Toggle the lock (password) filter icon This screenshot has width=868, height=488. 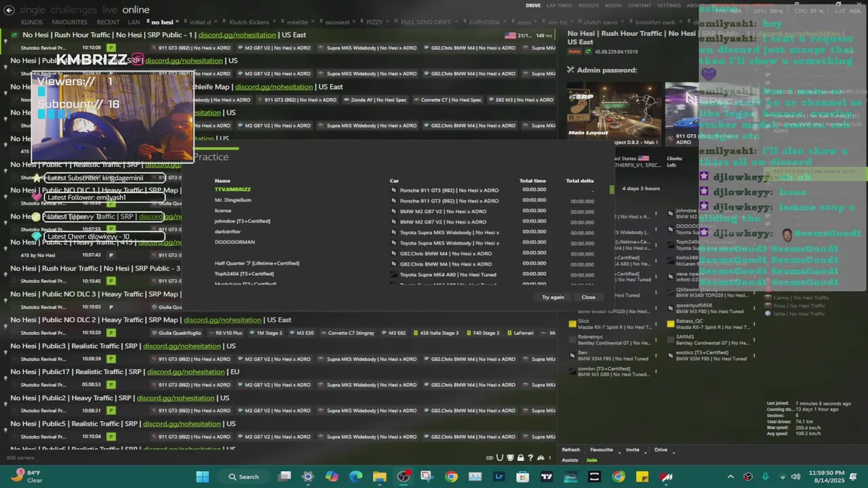[x=520, y=457]
